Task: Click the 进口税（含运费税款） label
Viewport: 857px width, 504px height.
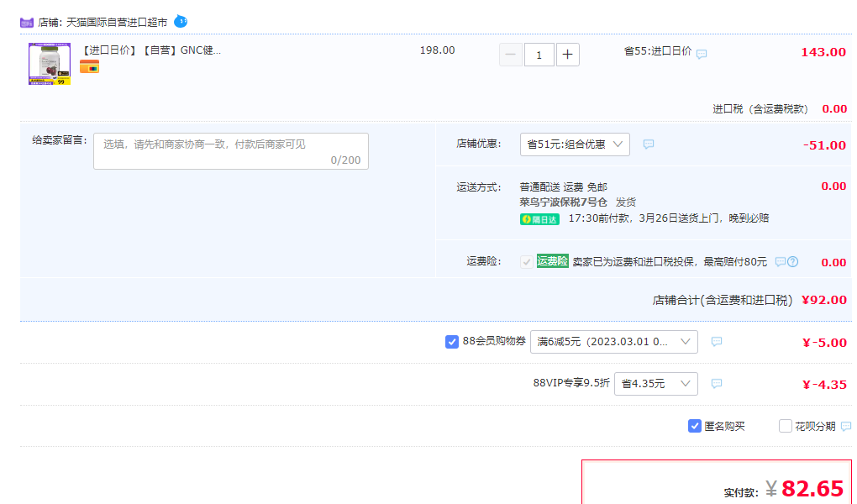Action: pyautogui.click(x=761, y=109)
